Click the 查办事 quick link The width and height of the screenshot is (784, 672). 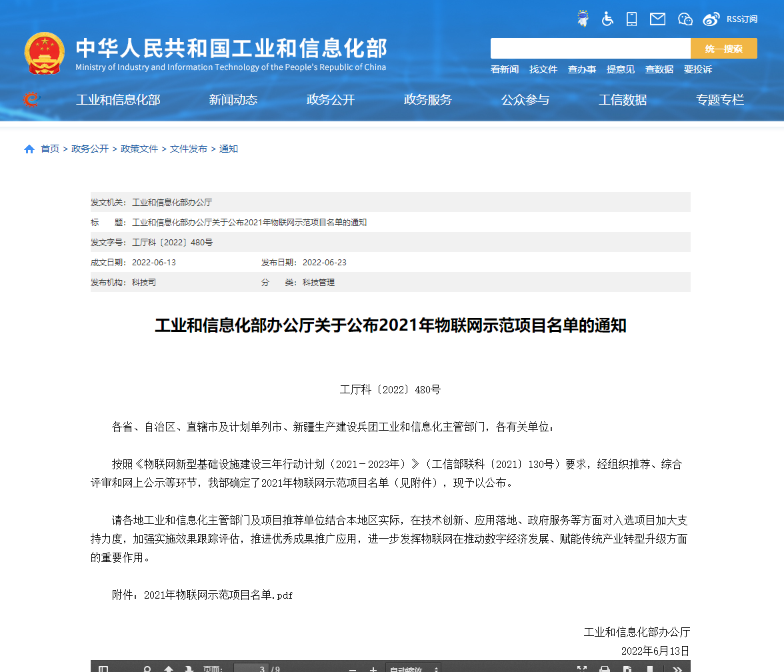point(582,69)
